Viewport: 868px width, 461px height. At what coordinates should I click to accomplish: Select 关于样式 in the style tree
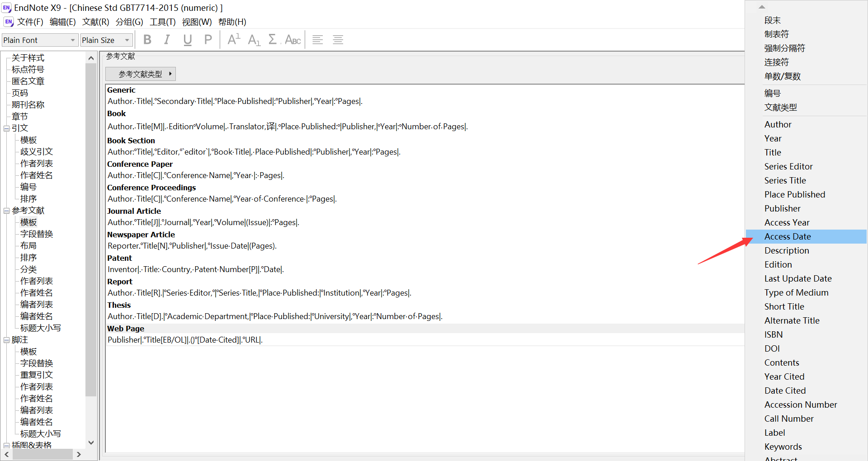coord(28,58)
